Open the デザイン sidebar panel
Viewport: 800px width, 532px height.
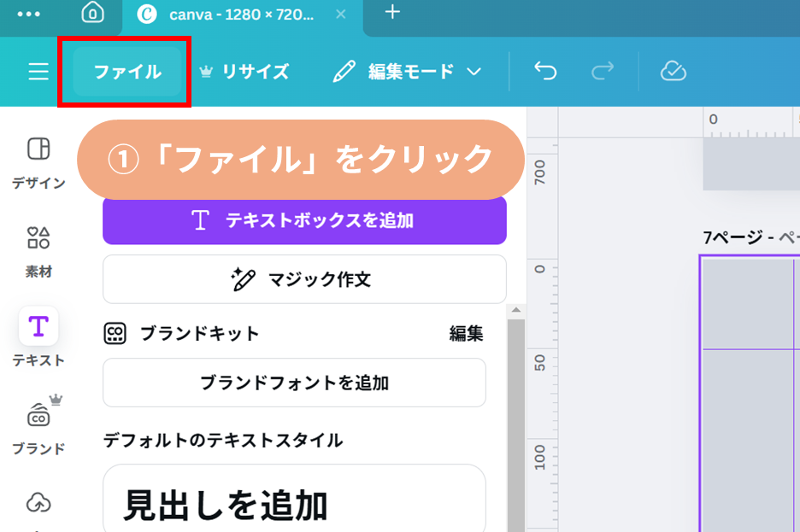[38, 162]
